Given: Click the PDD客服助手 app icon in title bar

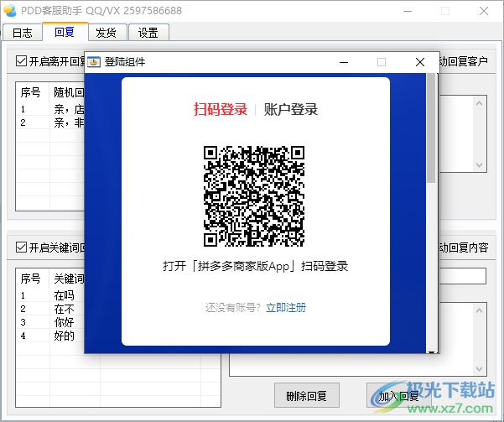Looking at the screenshot, I should [x=10, y=11].
